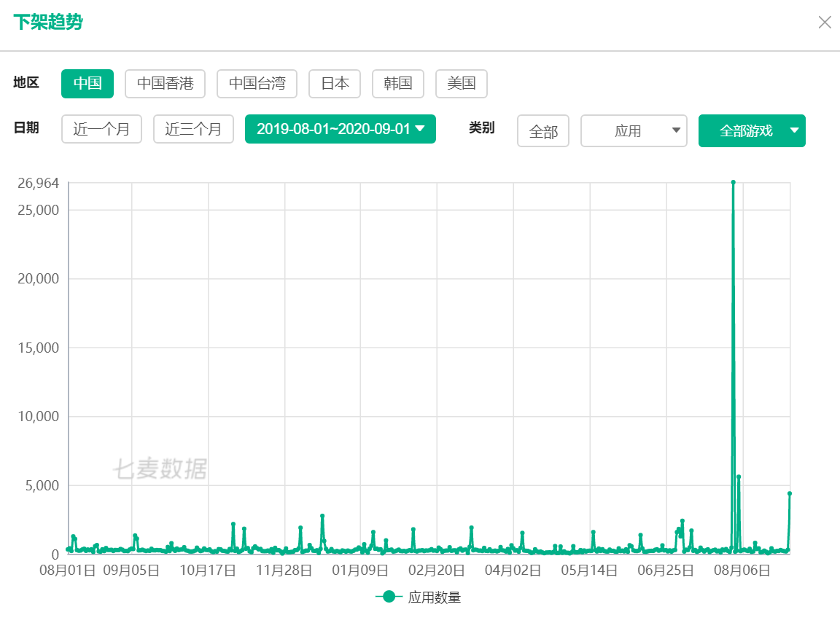
Task: Click the 08月06日 axis label
Action: tap(742, 571)
